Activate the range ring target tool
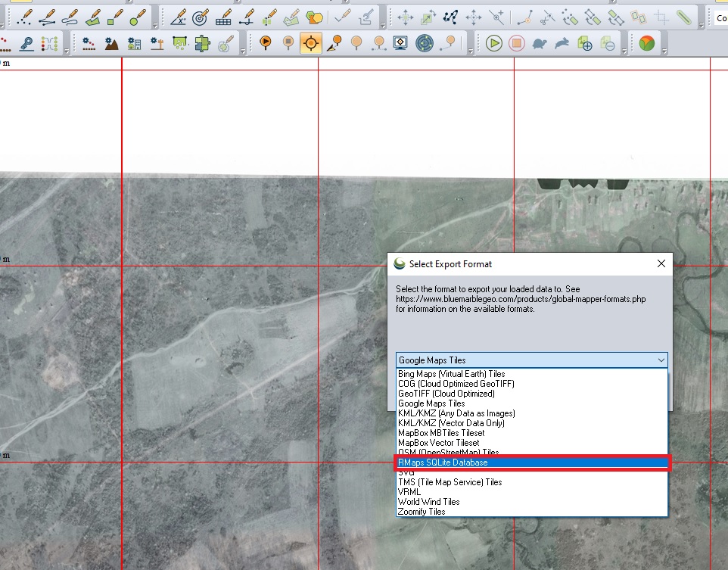Screen dimensions: 728x570 tap(201, 16)
